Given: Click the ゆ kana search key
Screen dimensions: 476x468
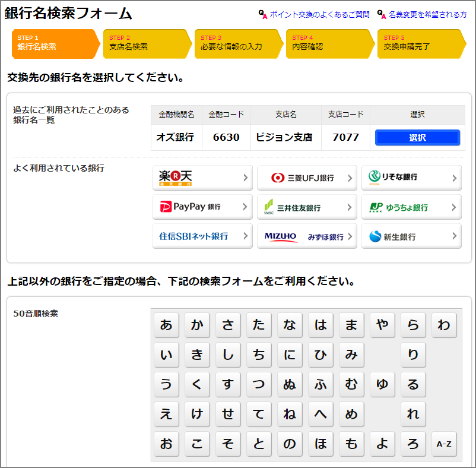Looking at the screenshot, I should click(x=382, y=384).
